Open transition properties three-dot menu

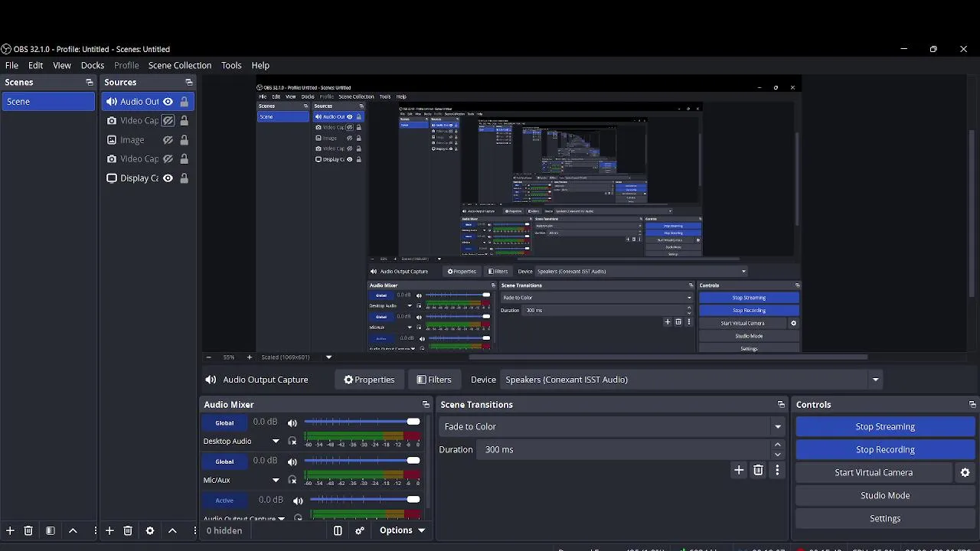click(x=777, y=470)
